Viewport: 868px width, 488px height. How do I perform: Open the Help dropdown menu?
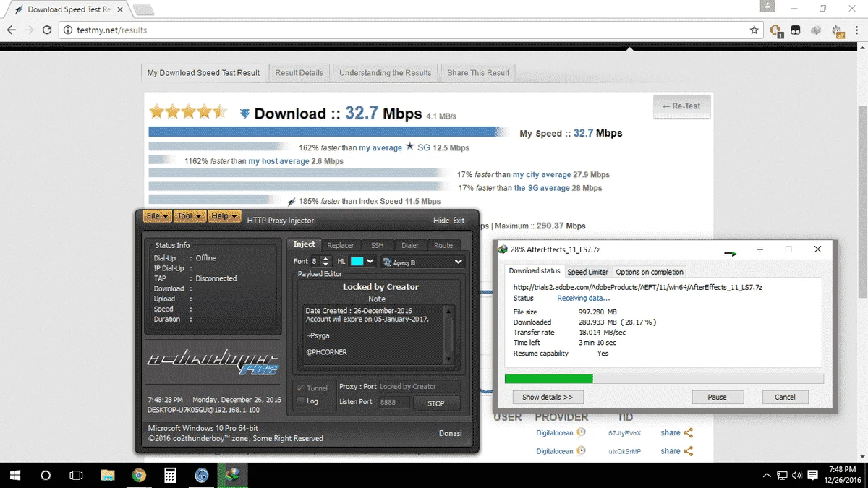[223, 216]
